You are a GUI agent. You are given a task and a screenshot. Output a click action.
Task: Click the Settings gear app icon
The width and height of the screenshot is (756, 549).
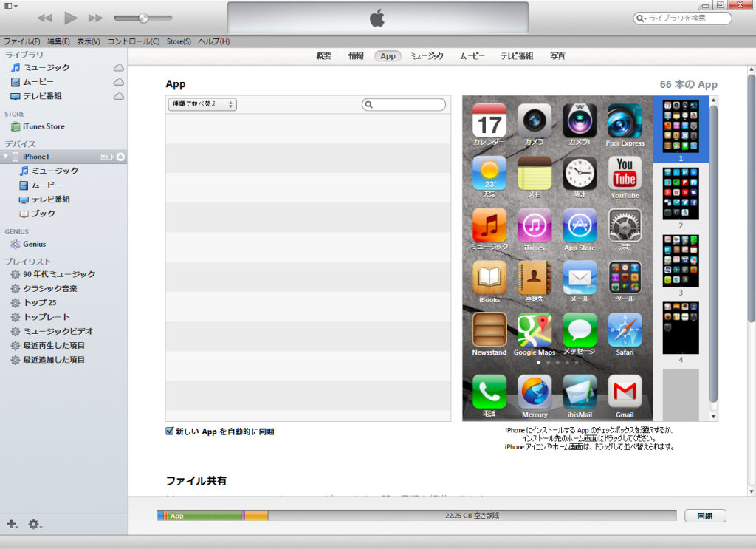pyautogui.click(x=625, y=225)
